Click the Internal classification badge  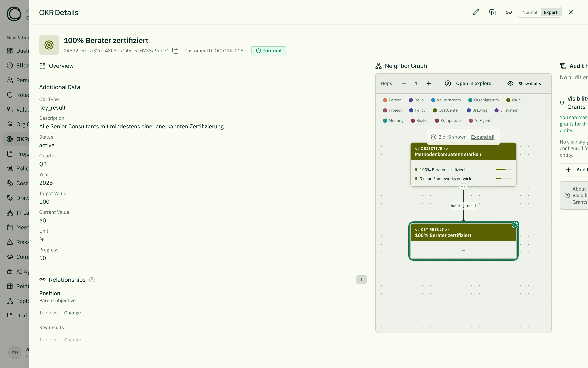click(268, 51)
